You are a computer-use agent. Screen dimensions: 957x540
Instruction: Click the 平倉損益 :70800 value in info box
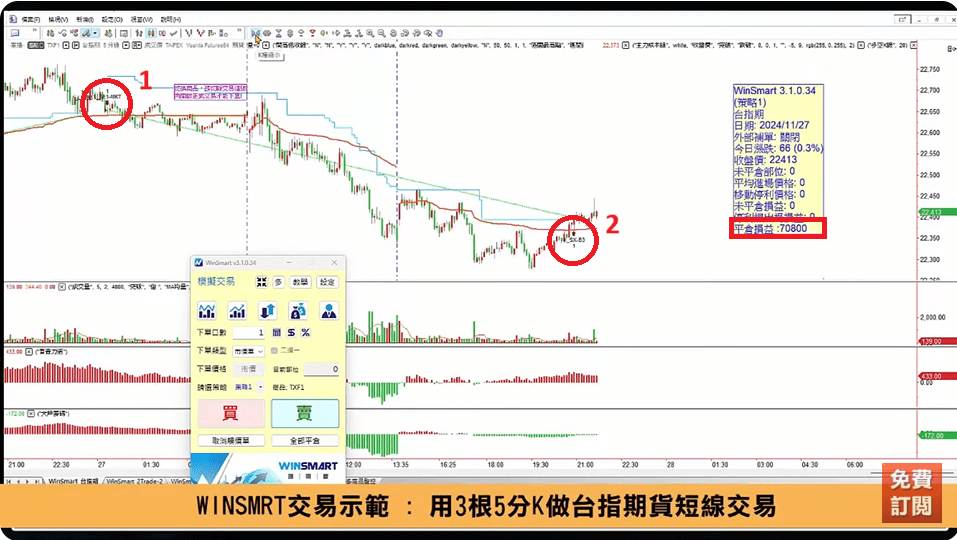(x=777, y=229)
